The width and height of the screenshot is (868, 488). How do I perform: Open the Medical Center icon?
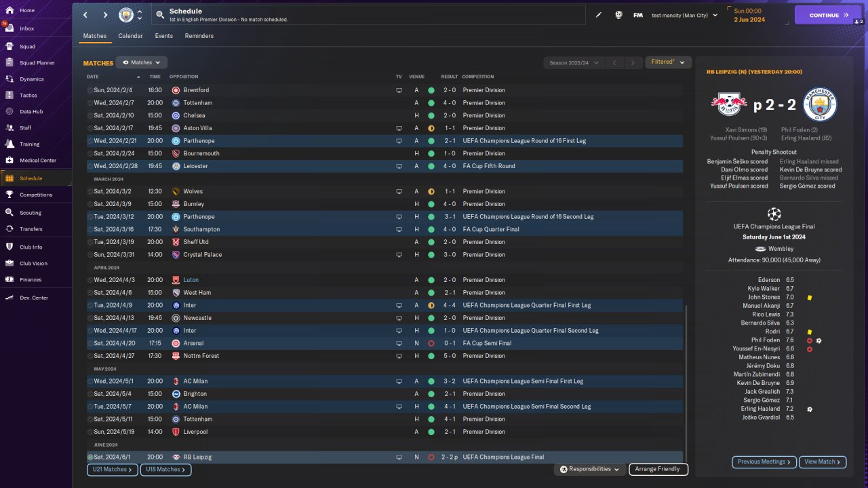coord(10,161)
